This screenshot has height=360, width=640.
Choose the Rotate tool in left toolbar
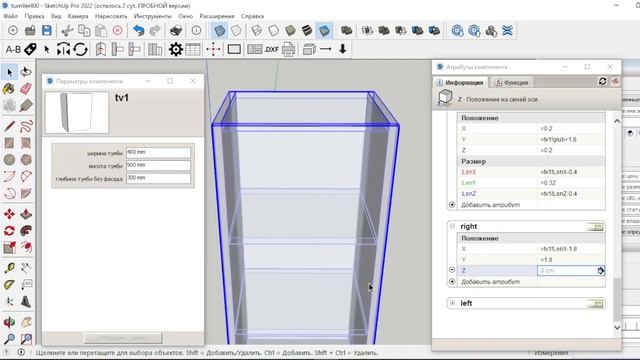[x=9, y=231]
